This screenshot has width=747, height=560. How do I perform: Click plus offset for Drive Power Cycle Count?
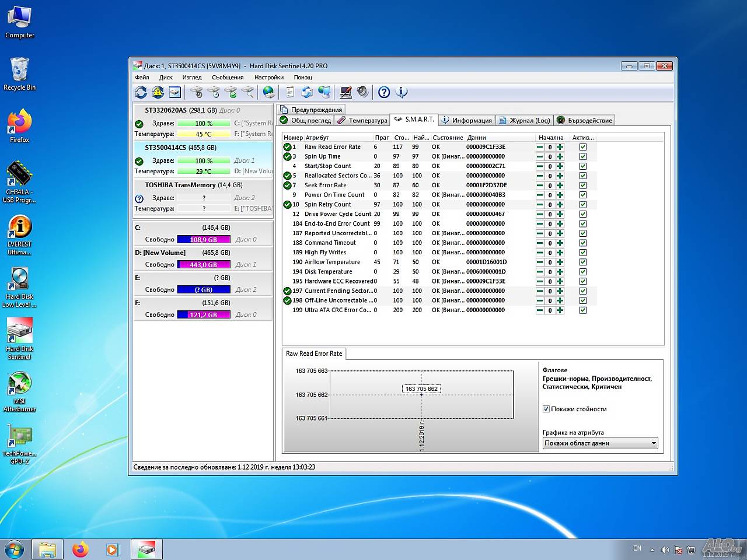(560, 214)
